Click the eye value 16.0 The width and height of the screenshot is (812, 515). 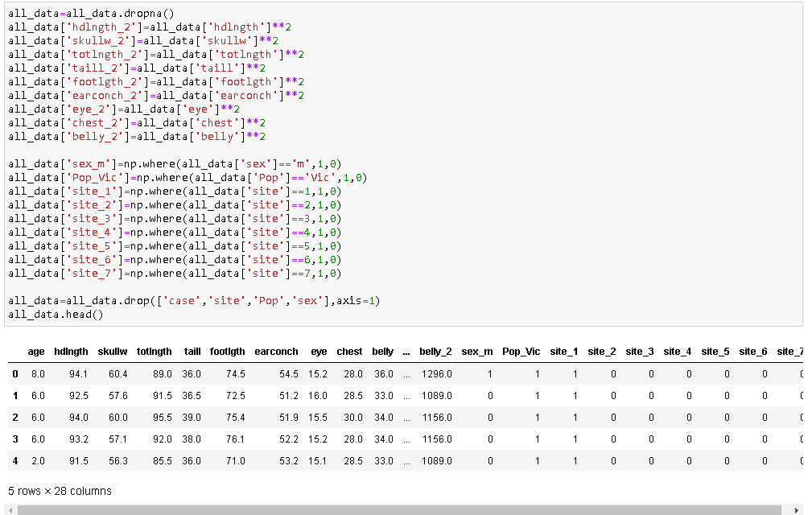click(317, 395)
